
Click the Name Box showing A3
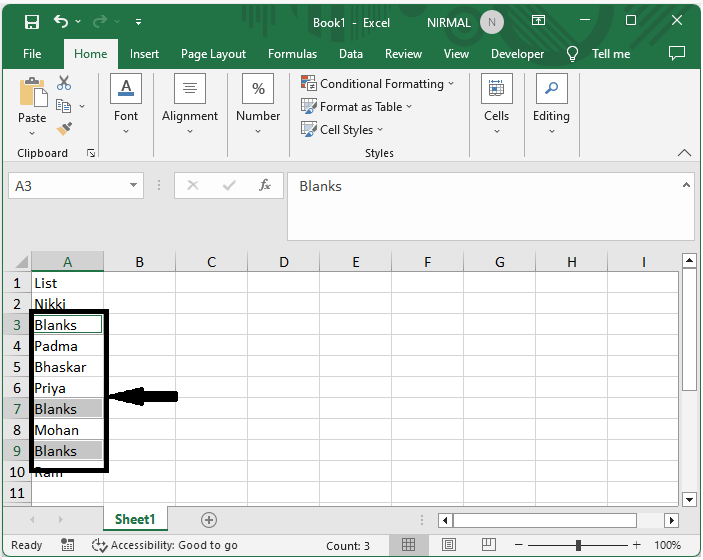(67, 186)
